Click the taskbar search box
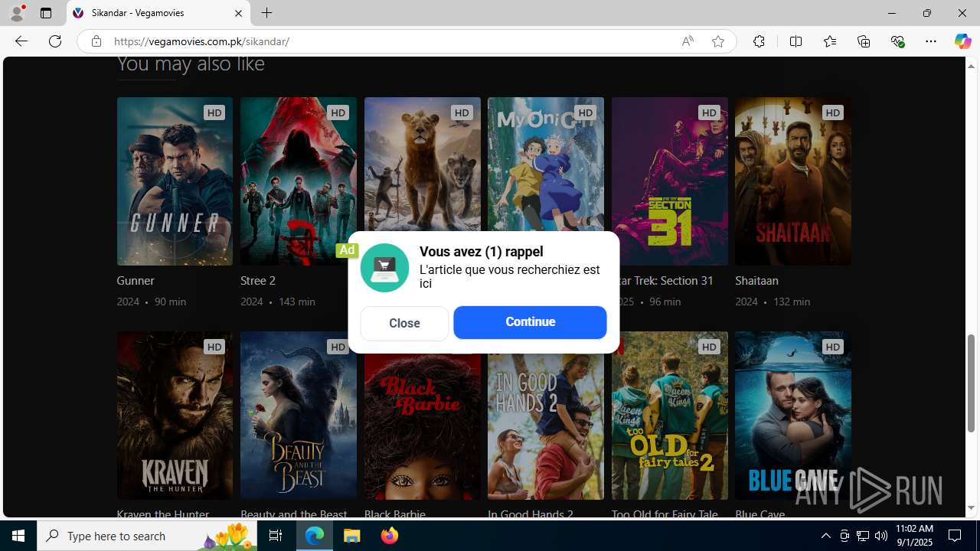 click(147, 536)
